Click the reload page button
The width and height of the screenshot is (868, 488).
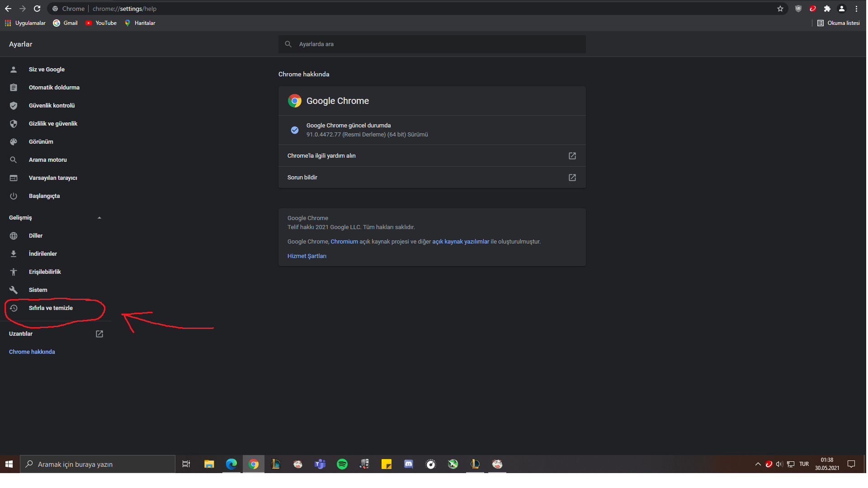pos(37,9)
